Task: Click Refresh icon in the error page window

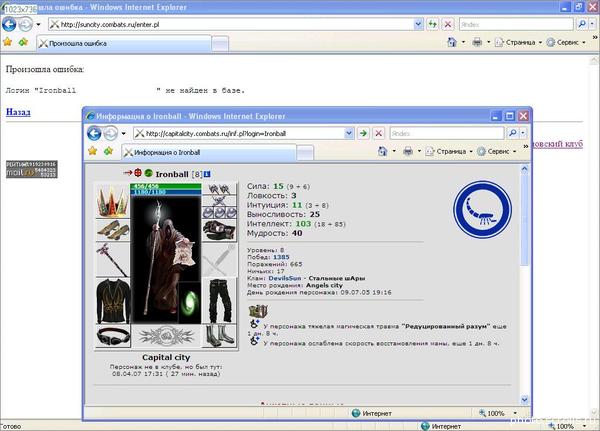Action: (432, 24)
